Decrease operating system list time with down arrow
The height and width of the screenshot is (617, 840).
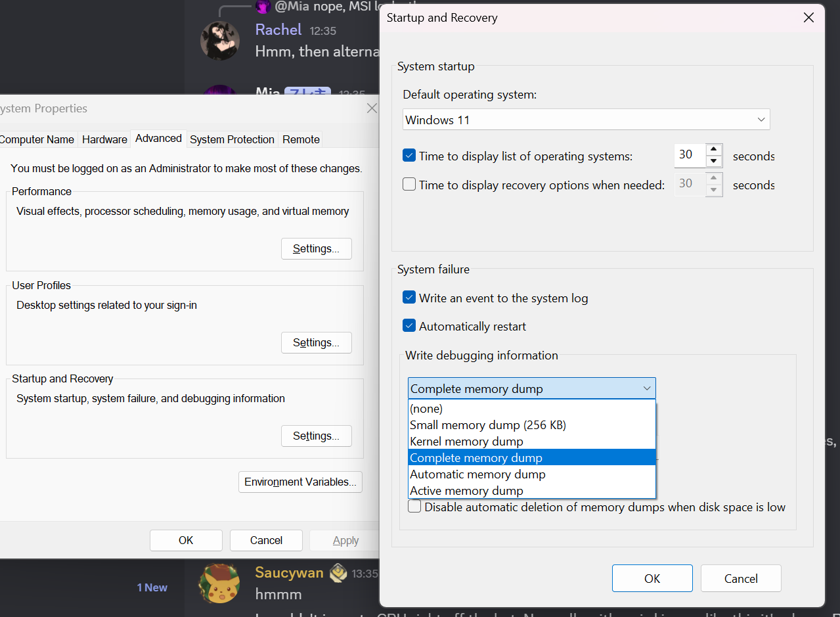714,162
